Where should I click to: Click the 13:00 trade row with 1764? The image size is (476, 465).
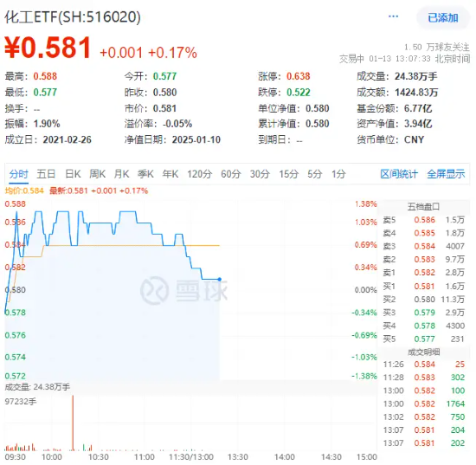point(423,404)
